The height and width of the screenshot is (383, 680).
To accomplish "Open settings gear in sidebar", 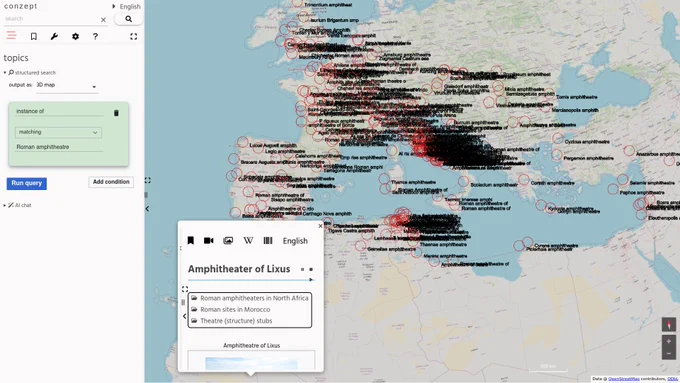I will pyautogui.click(x=75, y=36).
